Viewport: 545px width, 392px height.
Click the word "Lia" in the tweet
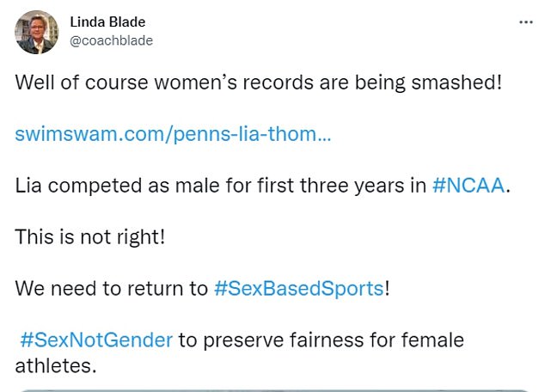30,186
